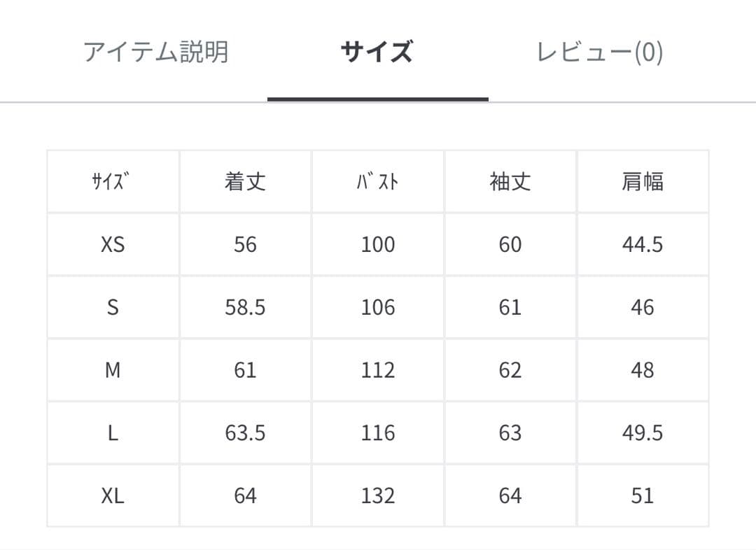Select the M size row label
The image size is (756, 550).
tap(112, 369)
